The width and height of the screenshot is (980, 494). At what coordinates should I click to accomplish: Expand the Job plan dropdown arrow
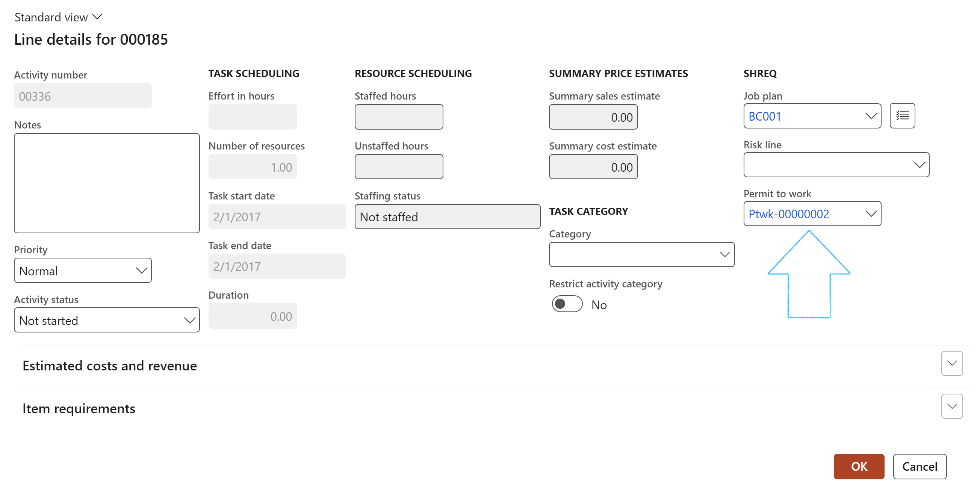871,116
